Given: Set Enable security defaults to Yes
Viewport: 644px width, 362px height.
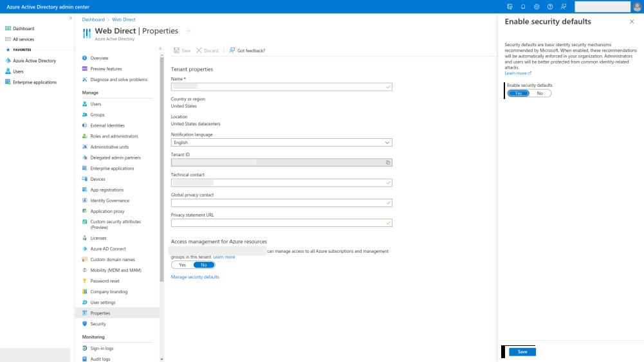Looking at the screenshot, I should pos(518,93).
